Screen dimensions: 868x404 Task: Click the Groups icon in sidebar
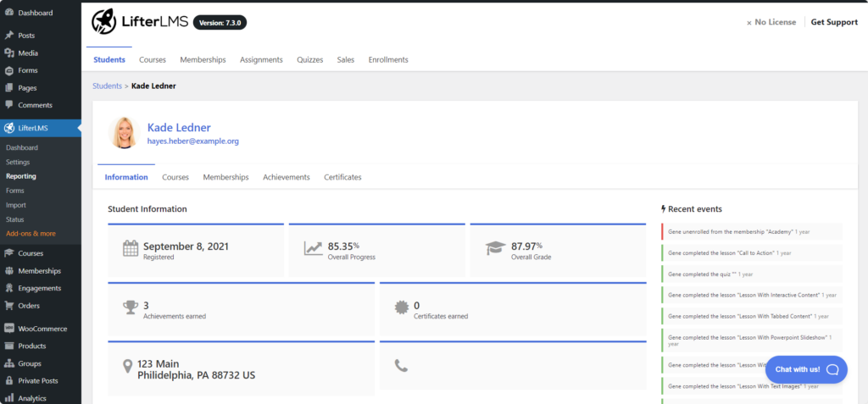click(9, 363)
